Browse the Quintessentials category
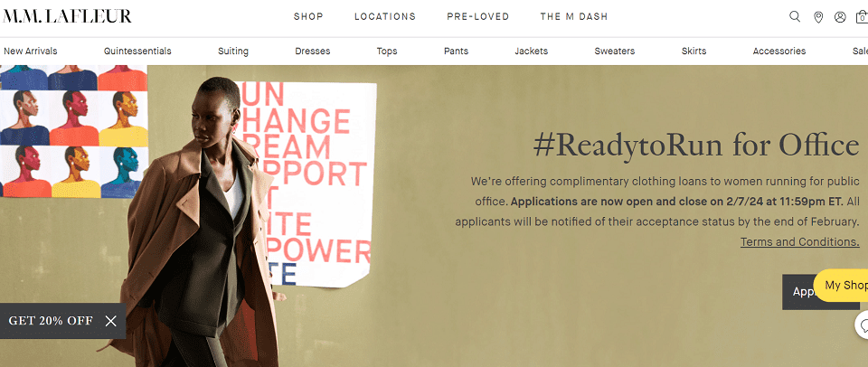The height and width of the screenshot is (367, 868). pos(137,51)
